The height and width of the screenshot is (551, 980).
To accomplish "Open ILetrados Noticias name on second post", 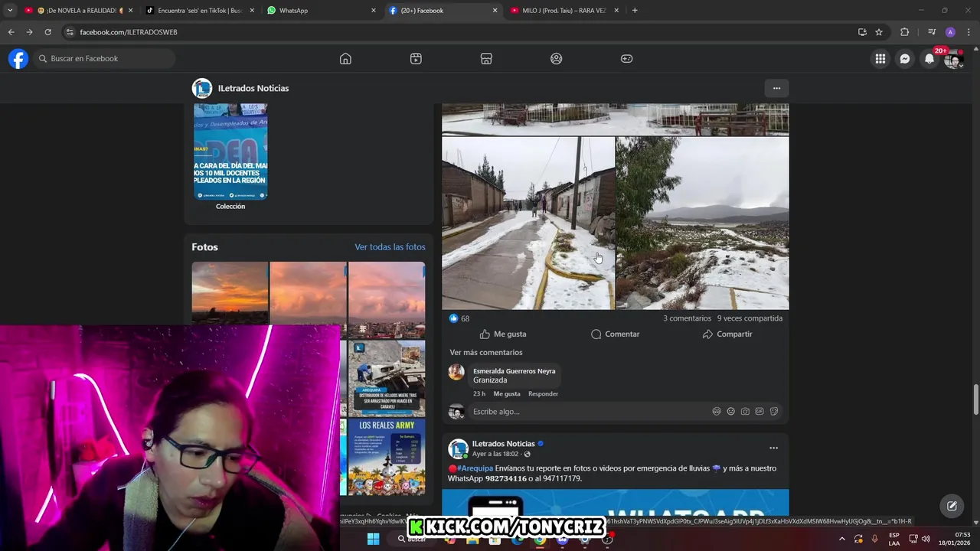I will click(x=503, y=444).
